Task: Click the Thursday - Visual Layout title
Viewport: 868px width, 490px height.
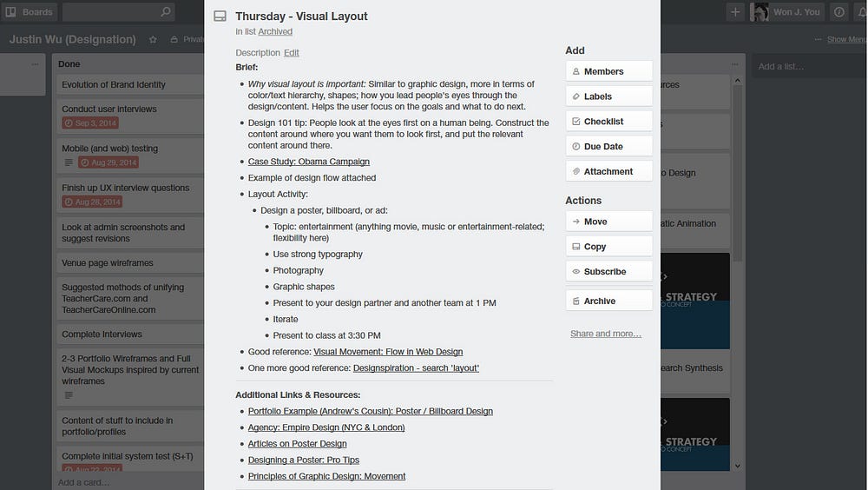Action: [301, 17]
